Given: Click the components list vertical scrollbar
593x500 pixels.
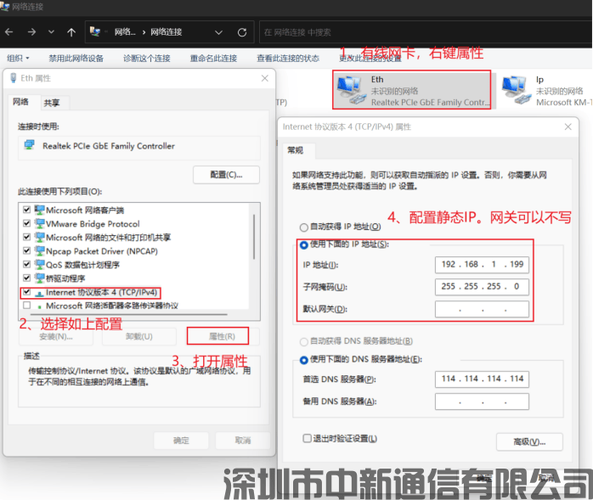Looking at the screenshot, I should tap(254, 237).
